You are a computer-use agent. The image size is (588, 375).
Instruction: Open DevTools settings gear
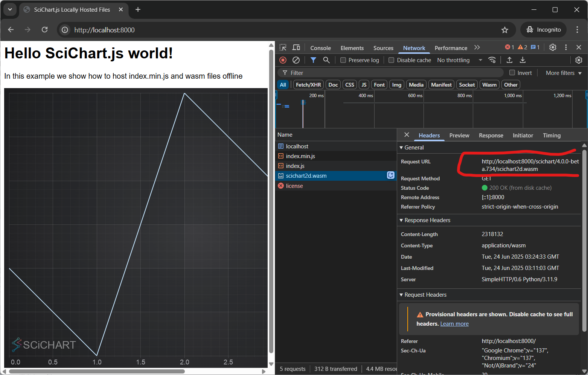pos(553,47)
